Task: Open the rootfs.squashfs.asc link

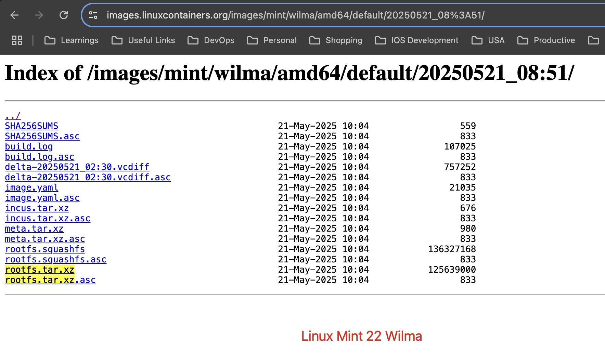Action: point(55,259)
